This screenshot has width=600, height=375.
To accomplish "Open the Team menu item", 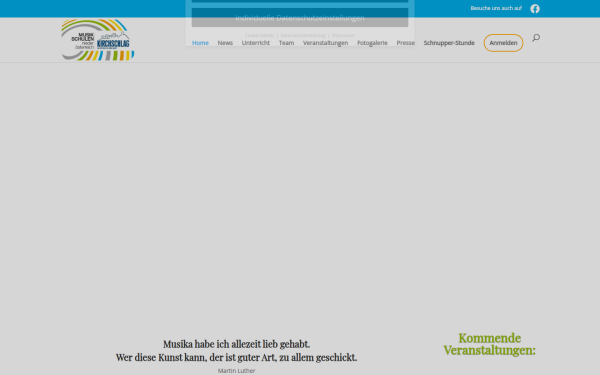I will click(x=286, y=43).
